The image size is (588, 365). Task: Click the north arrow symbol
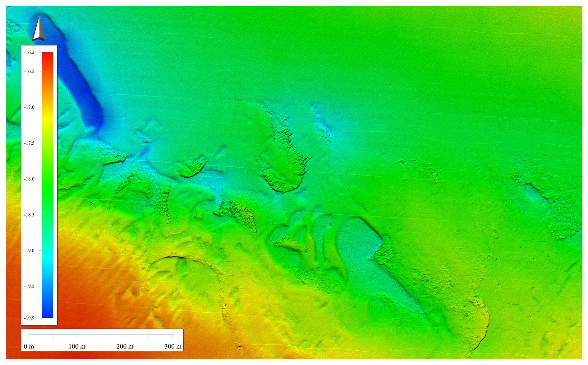click(39, 30)
